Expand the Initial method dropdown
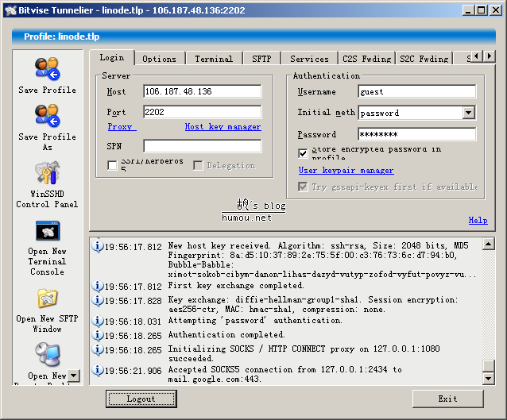Screen dimensions: 507x420 (x=469, y=113)
